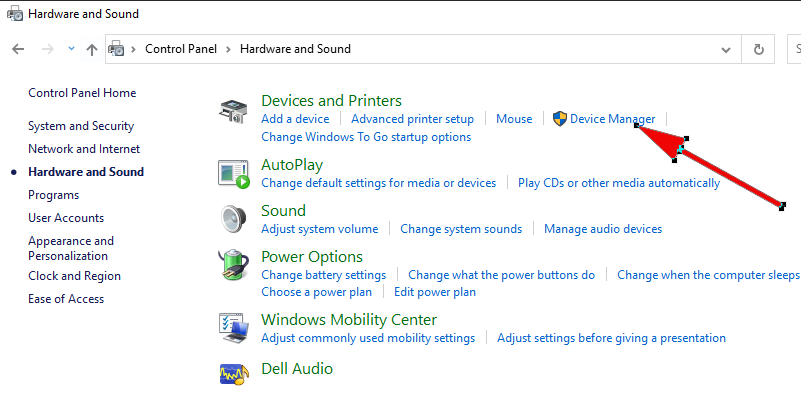801x397 pixels.
Task: Change default settings for media or devices
Action: (x=379, y=183)
